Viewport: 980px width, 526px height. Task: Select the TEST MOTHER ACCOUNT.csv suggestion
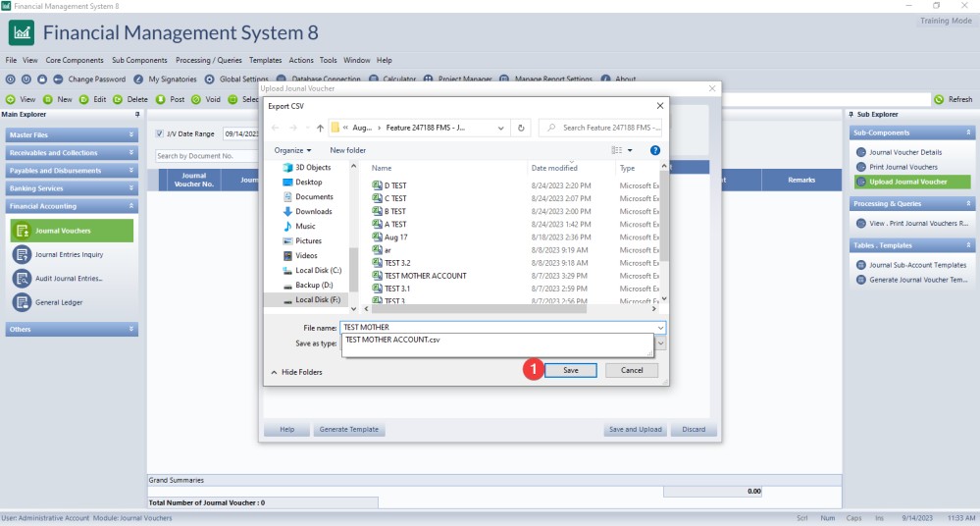click(x=392, y=339)
